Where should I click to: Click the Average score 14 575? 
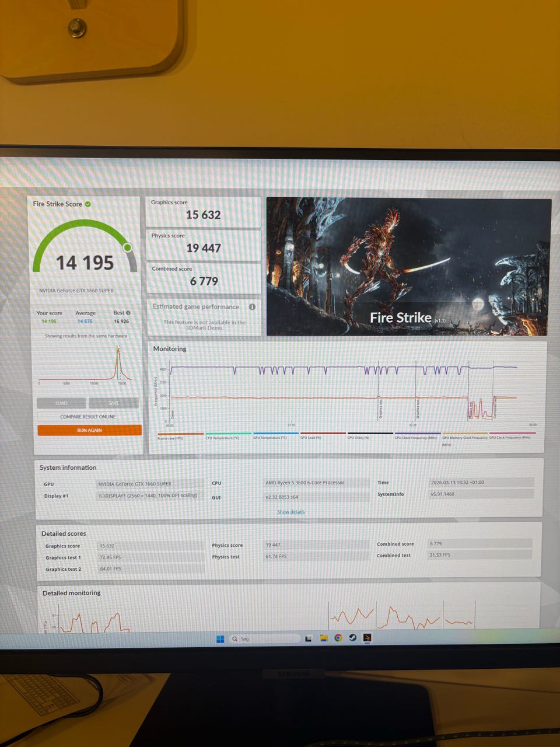(x=85, y=322)
